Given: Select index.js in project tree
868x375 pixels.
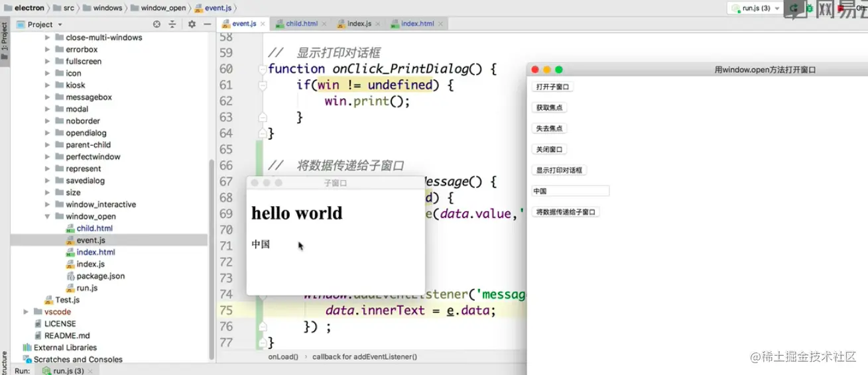Looking at the screenshot, I should (x=109, y=264).
